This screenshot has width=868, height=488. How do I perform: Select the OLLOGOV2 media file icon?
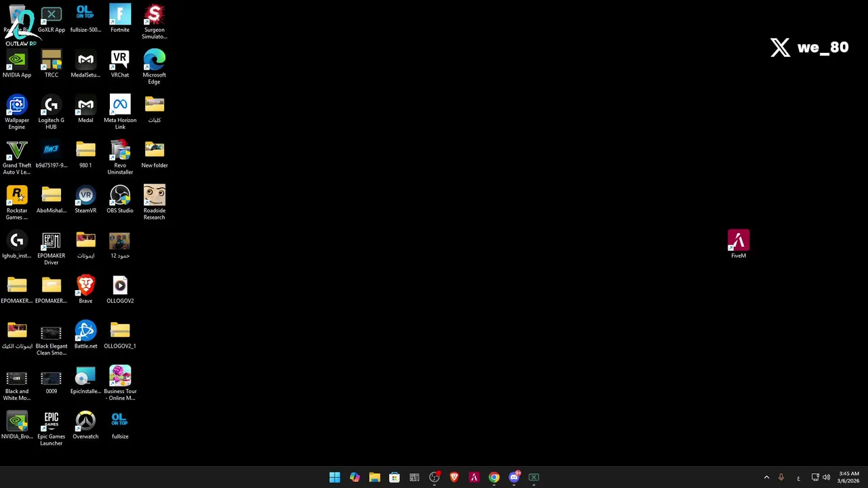(120, 290)
